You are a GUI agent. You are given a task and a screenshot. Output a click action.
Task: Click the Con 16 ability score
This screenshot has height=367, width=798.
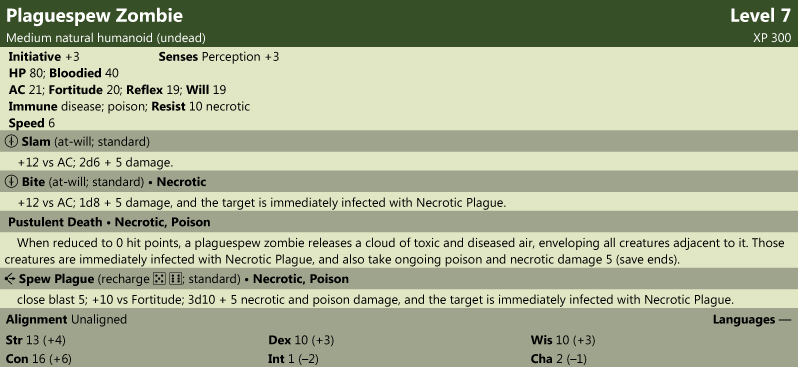click(x=39, y=359)
